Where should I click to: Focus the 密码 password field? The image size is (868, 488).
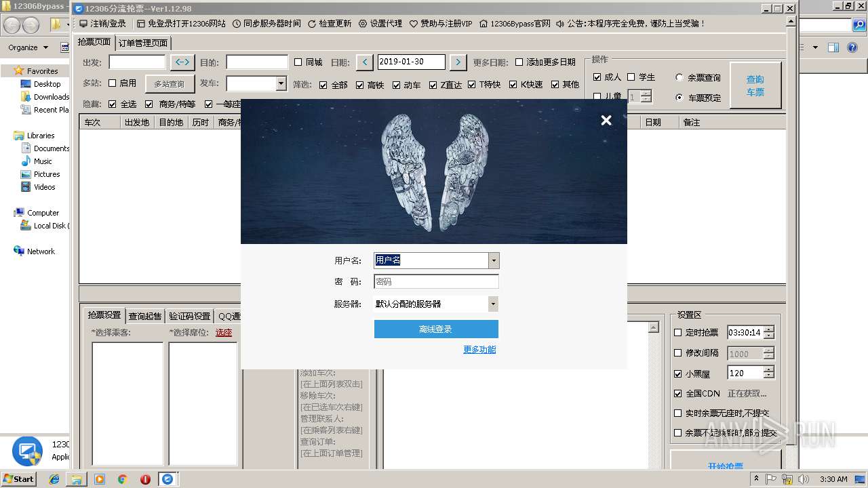coord(436,281)
